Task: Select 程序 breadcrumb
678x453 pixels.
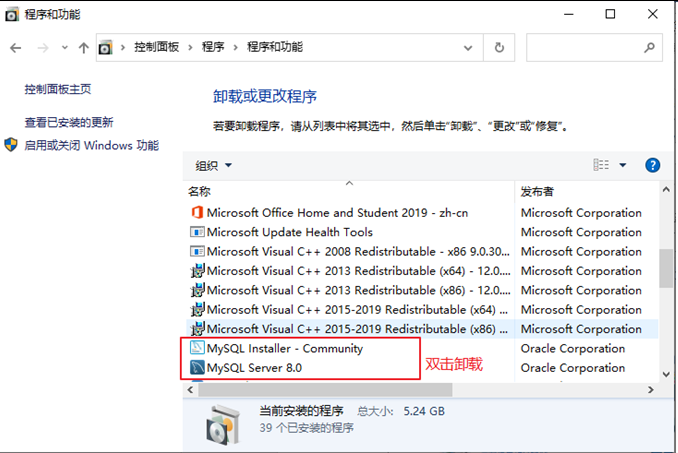Action: pyautogui.click(x=213, y=47)
